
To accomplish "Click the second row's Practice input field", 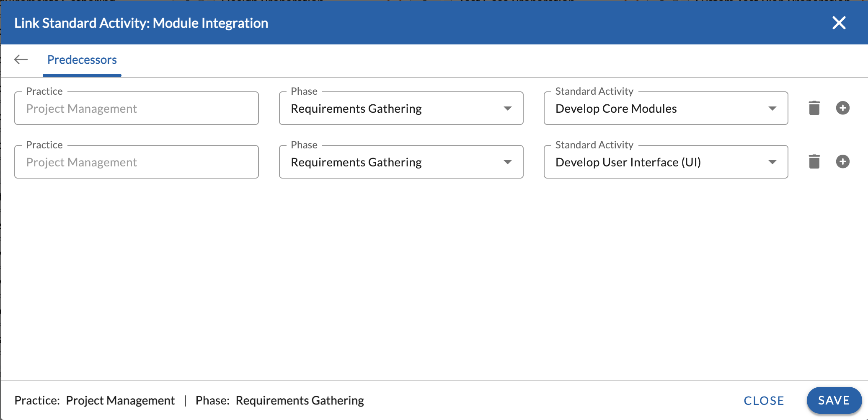I will (x=136, y=162).
